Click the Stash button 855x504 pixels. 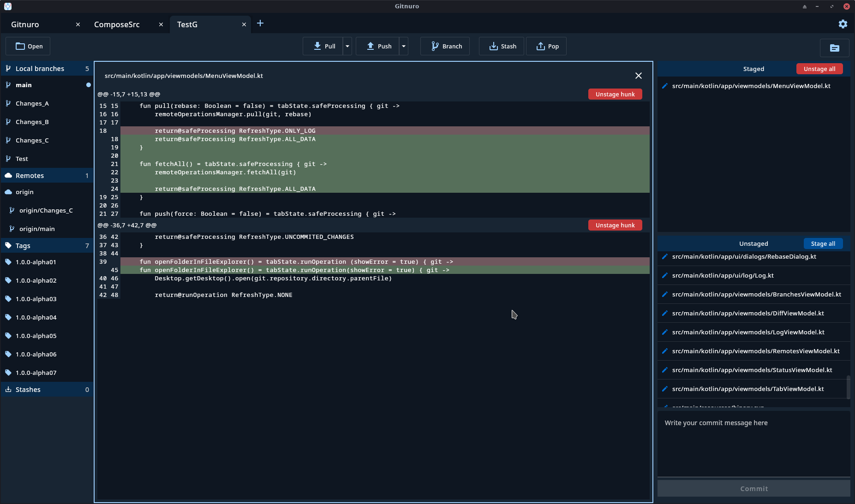(x=502, y=46)
